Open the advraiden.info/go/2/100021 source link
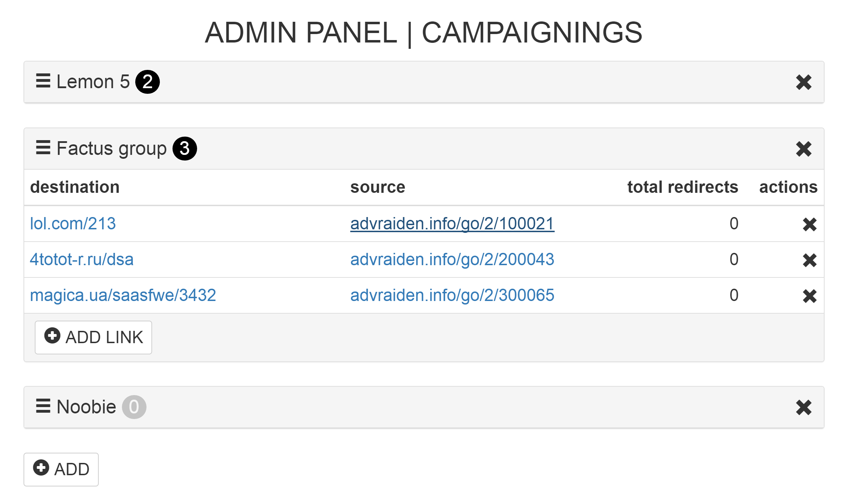 452,224
